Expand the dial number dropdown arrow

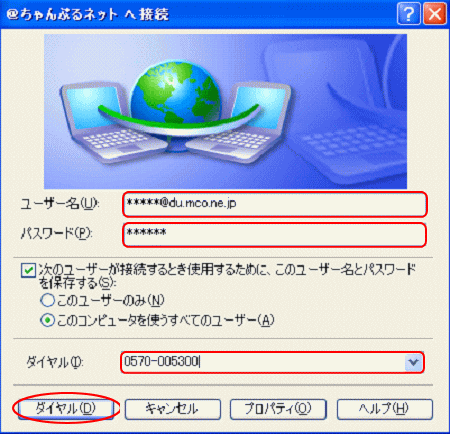(x=414, y=362)
